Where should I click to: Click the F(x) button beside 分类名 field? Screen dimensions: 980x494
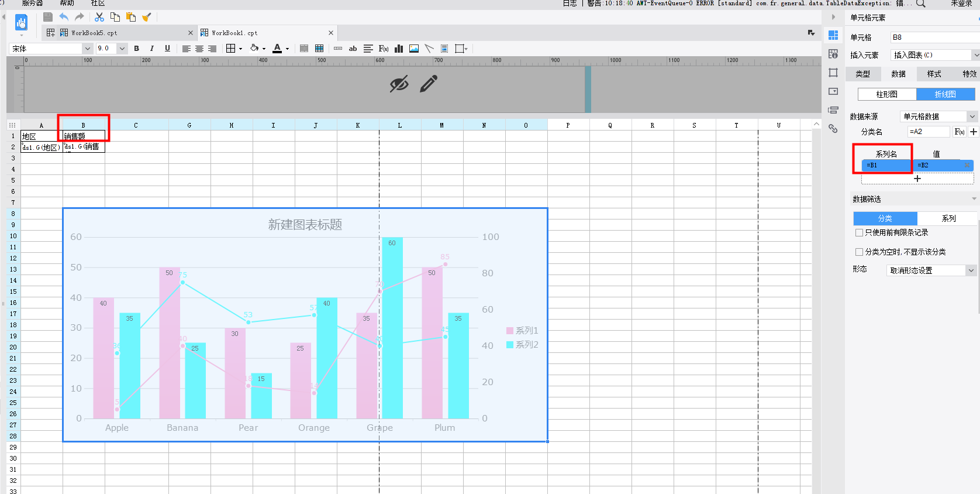(x=959, y=132)
